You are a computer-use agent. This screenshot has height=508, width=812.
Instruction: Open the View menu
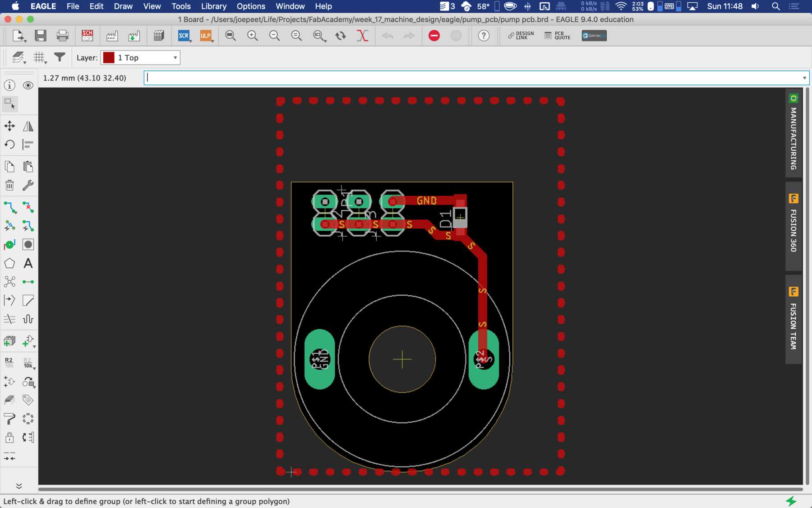(x=152, y=6)
